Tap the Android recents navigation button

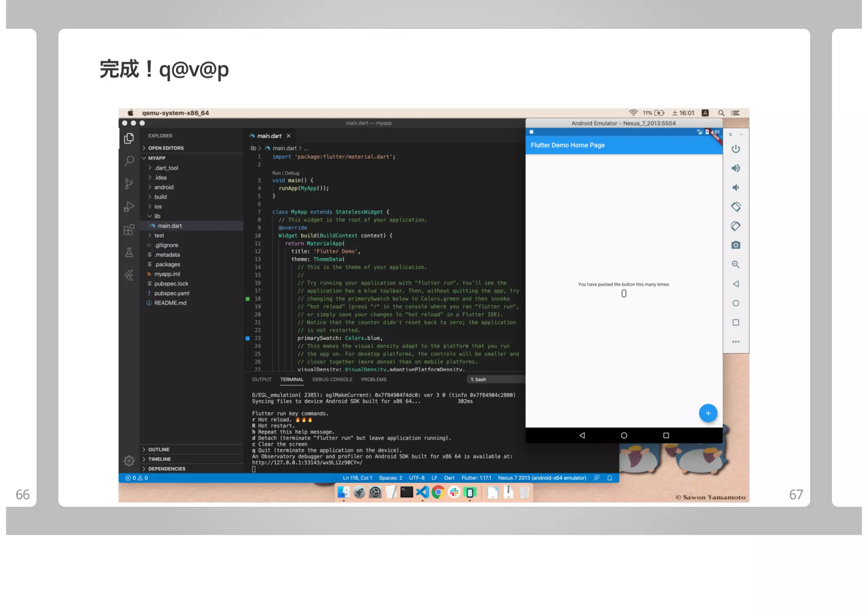point(666,435)
